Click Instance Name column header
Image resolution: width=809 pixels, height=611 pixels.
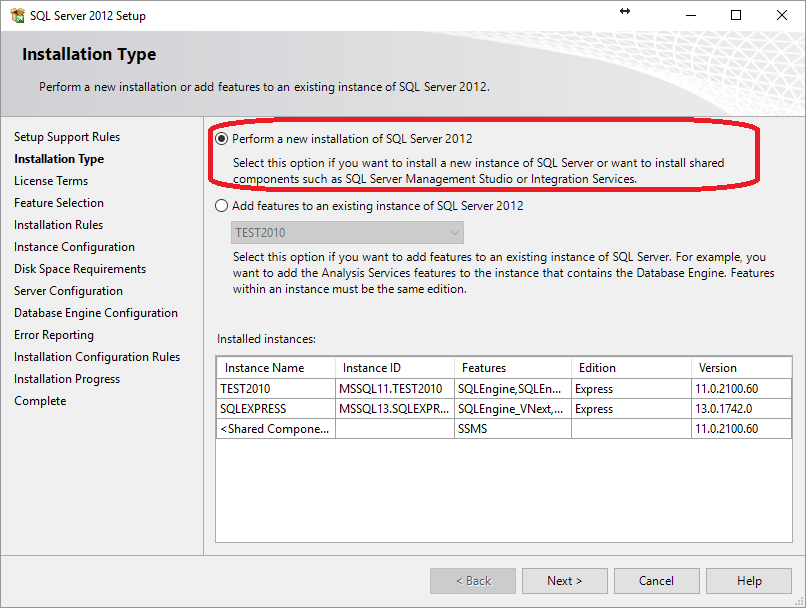[x=276, y=368]
